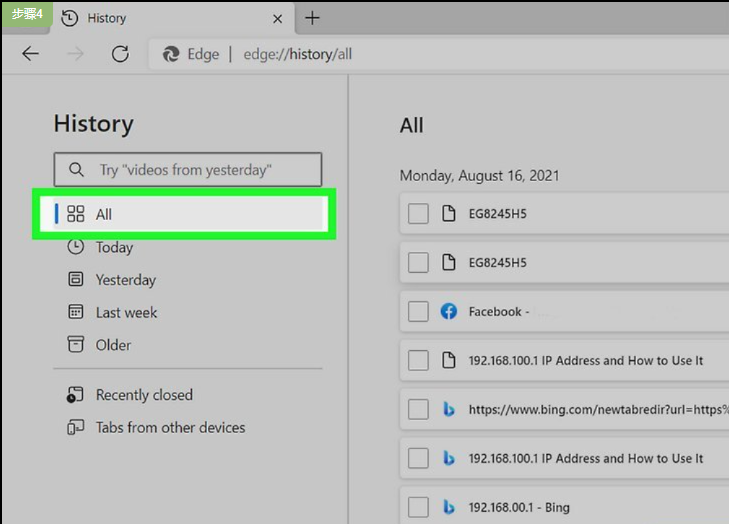Select checkbox for 192.168.00.1 - Bing

[x=418, y=507]
